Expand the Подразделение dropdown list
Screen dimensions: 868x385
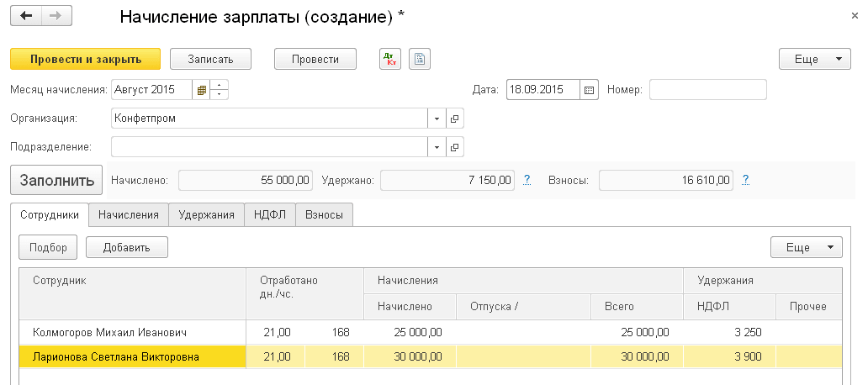(437, 147)
